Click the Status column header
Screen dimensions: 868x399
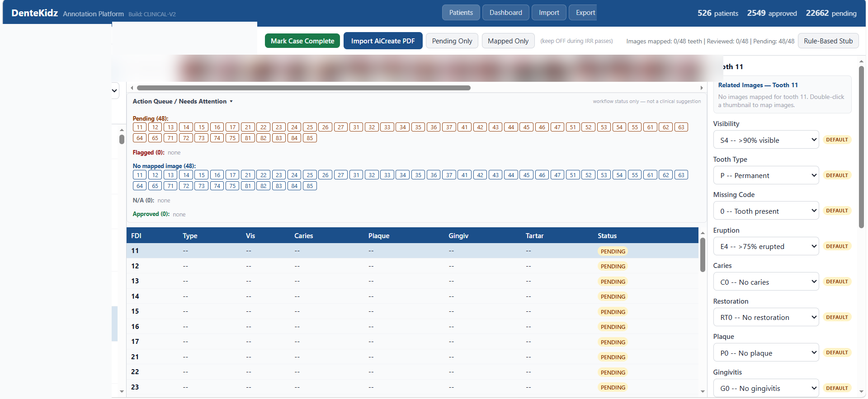(607, 236)
